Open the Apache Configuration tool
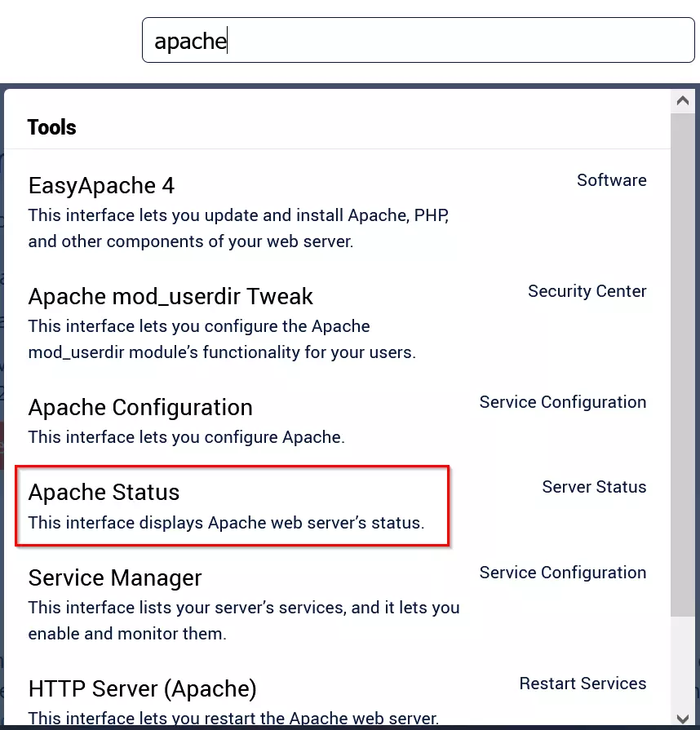 tap(140, 407)
